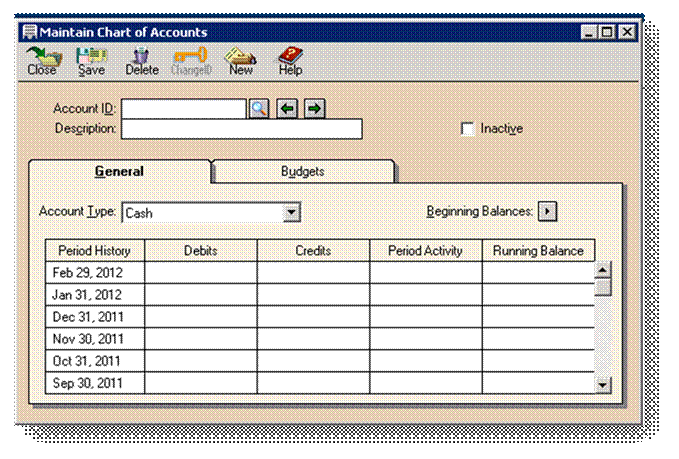Switch to the General tab

(119, 171)
